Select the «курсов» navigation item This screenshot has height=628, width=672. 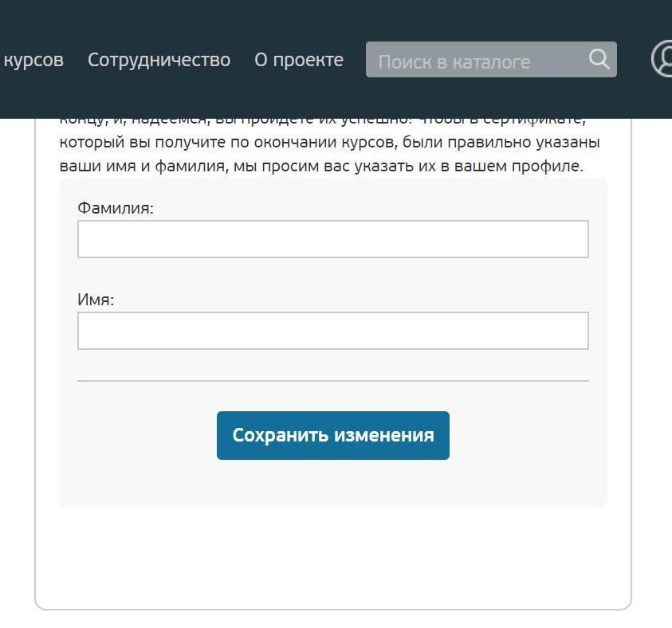(33, 60)
